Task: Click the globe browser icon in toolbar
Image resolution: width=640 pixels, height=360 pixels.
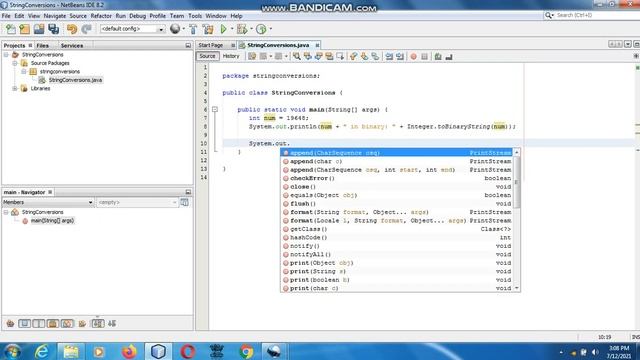Action: pos(175,29)
